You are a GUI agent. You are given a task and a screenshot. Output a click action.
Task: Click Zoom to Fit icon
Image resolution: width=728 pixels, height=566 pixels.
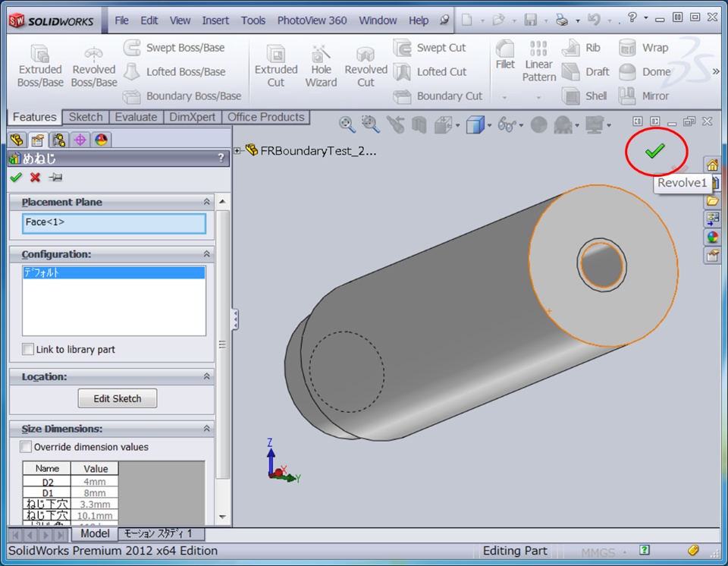[x=347, y=124]
